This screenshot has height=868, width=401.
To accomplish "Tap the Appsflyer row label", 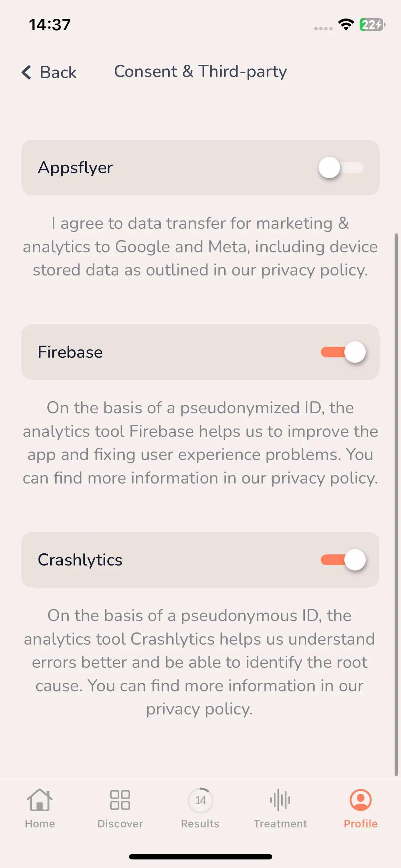I will point(75,167).
